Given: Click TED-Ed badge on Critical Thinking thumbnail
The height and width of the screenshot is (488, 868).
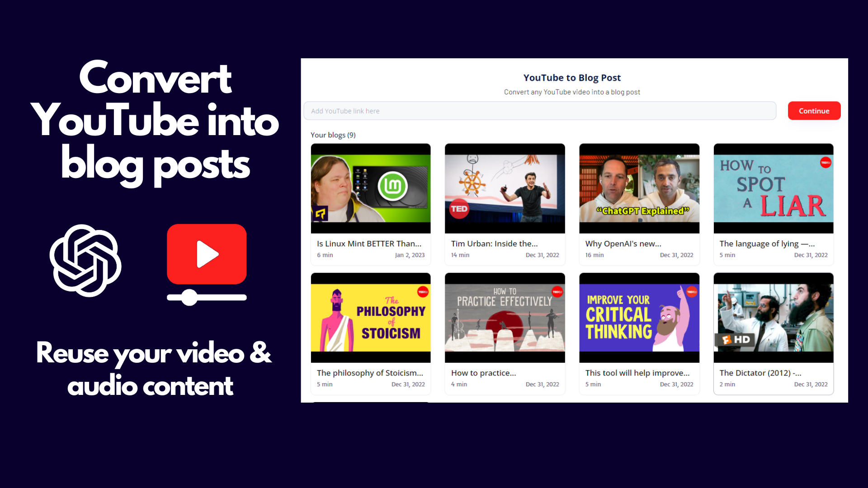Looking at the screenshot, I should click(692, 292).
